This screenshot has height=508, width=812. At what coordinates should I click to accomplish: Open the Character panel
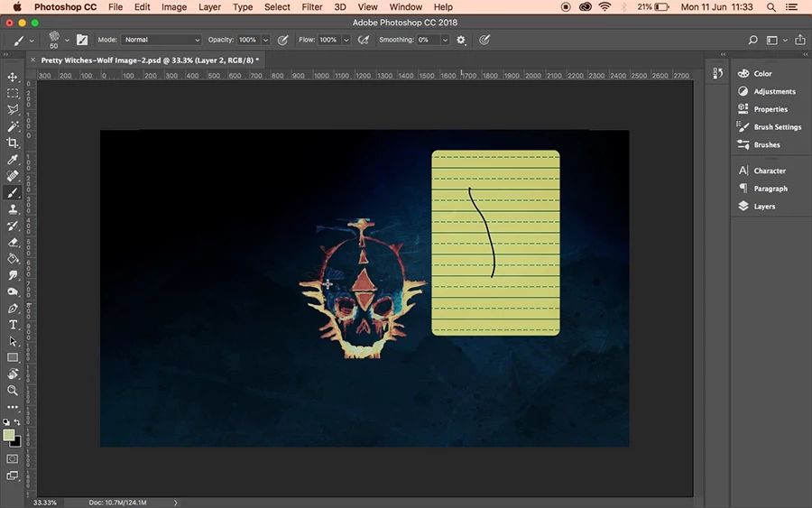tap(770, 171)
